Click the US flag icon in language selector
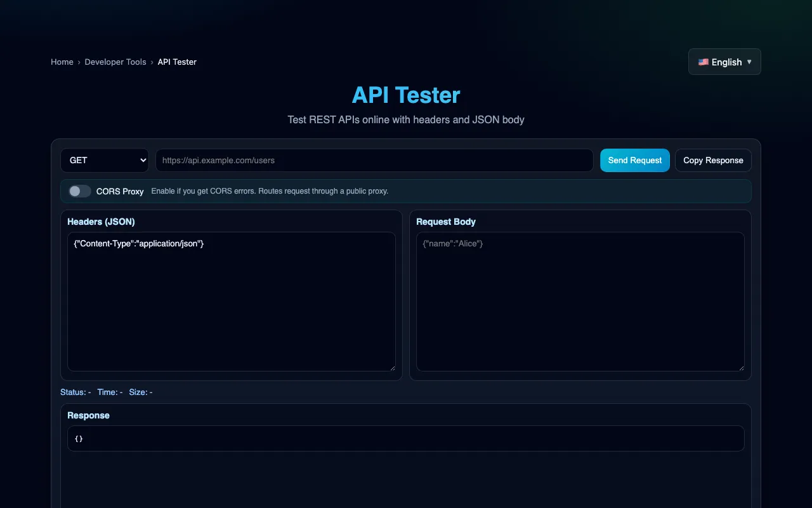The image size is (812, 508). (704, 62)
